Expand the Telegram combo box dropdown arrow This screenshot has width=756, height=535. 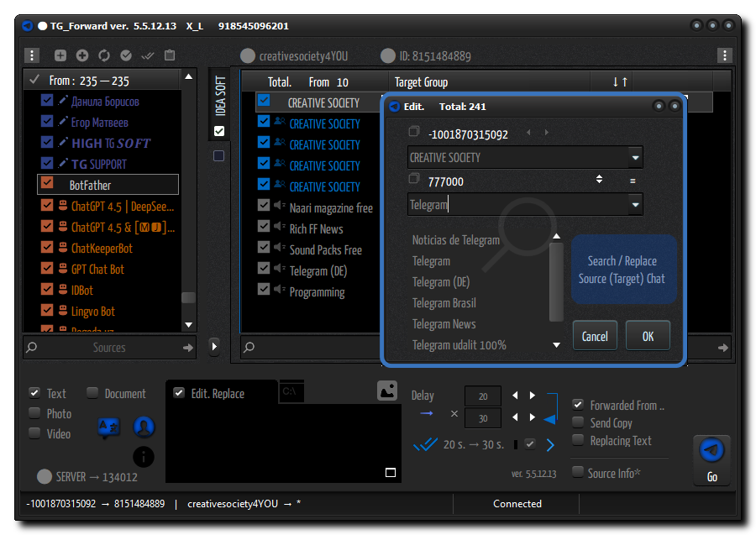[x=636, y=205]
